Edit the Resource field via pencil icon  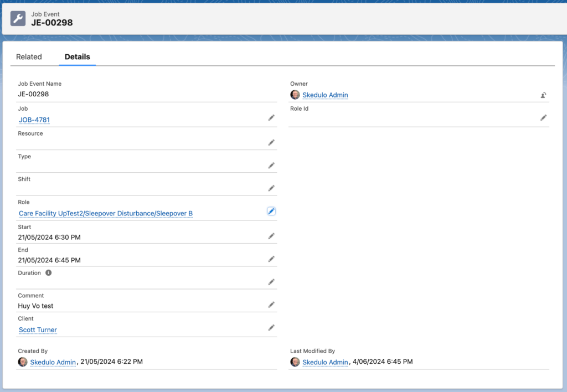click(271, 143)
